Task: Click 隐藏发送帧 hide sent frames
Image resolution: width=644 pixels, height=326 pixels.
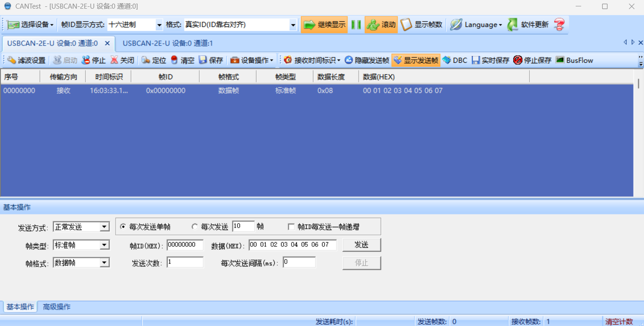Action: 367,60
